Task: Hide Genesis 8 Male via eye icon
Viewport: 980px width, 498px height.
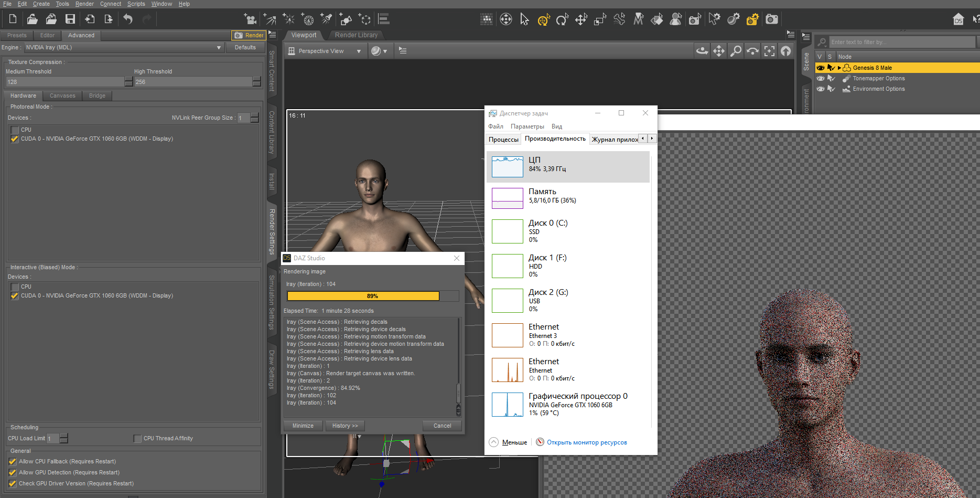Action: [x=821, y=68]
